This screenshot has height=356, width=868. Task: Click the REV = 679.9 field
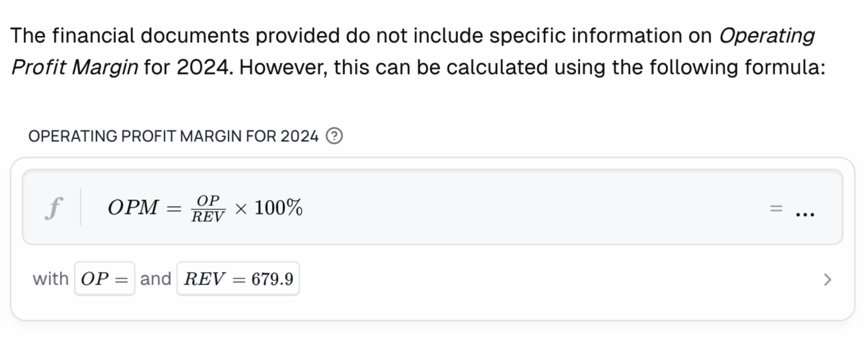click(238, 279)
